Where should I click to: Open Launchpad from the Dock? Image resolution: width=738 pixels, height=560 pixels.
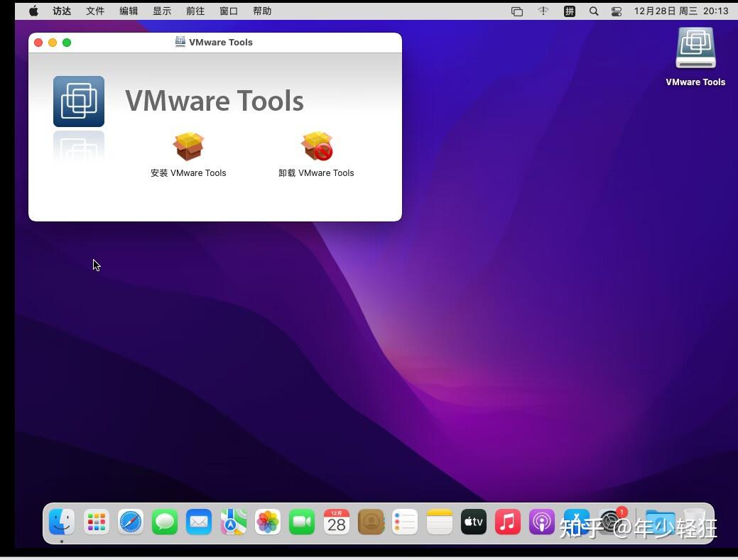click(x=96, y=522)
